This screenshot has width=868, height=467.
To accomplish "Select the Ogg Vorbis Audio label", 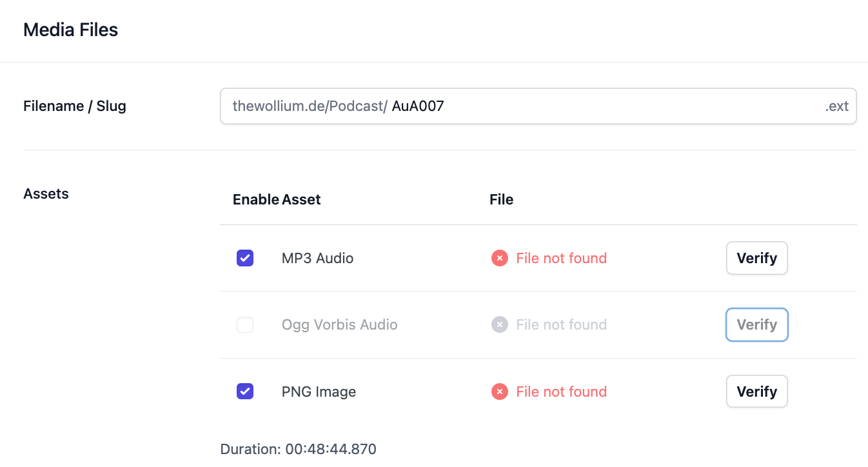I will click(x=340, y=324).
